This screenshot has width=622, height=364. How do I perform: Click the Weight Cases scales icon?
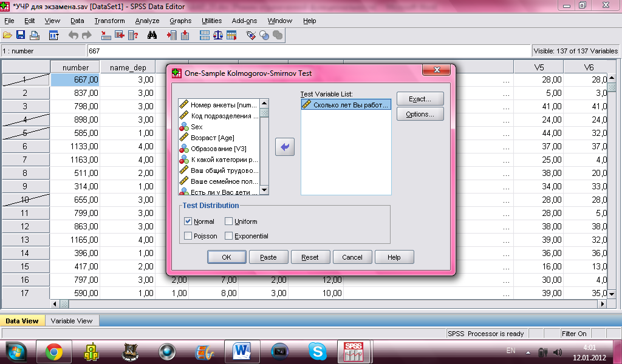tap(218, 36)
